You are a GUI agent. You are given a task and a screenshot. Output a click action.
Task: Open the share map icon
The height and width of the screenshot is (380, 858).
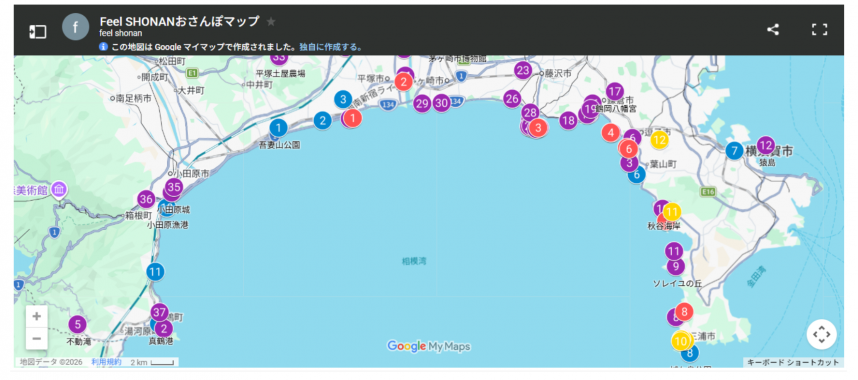click(x=773, y=30)
